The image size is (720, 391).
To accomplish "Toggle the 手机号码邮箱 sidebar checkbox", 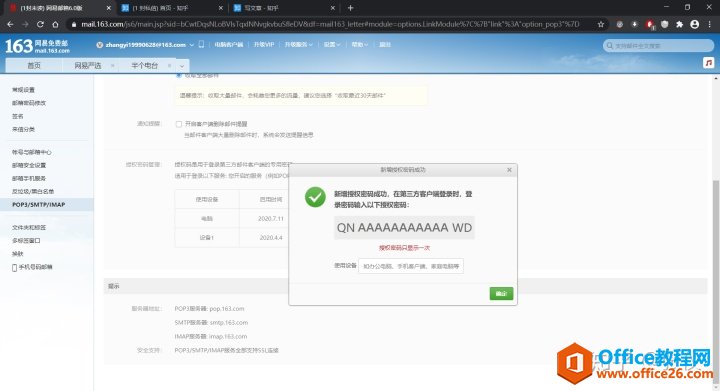I will click(x=14, y=268).
